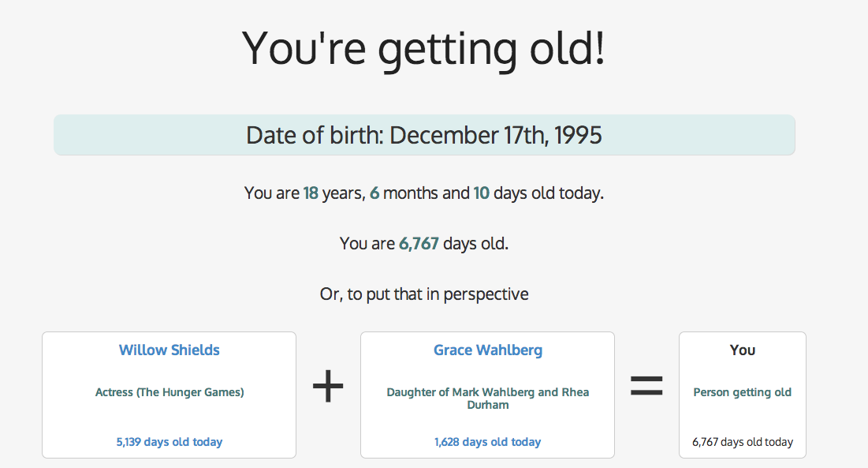868x468 pixels.
Task: Click the "Actress (The Hunger Games)" description
Action: (170, 392)
